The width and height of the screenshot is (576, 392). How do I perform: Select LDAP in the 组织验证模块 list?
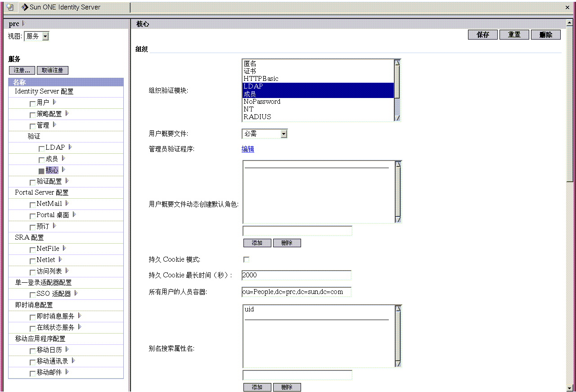318,86
